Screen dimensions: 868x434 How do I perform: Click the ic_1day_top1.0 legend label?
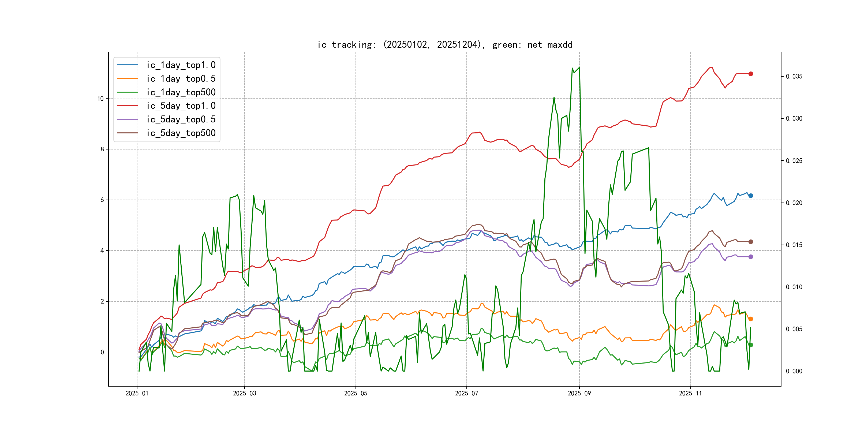(181, 65)
